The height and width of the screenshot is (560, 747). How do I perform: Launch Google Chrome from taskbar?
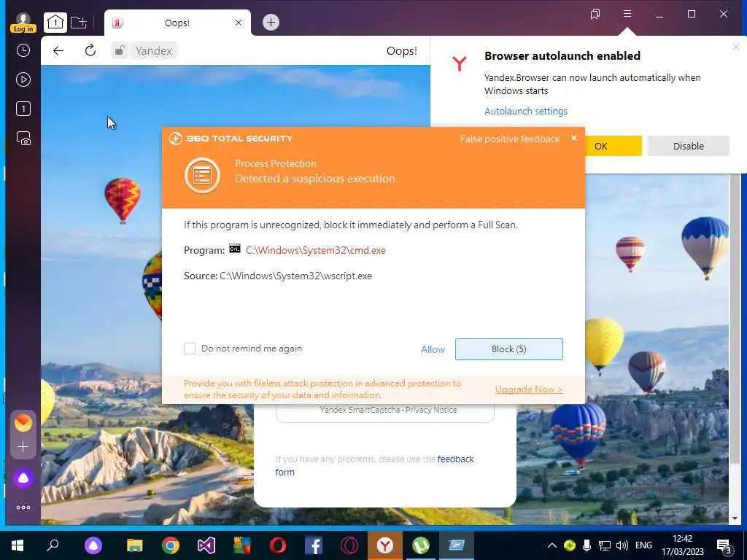(x=171, y=545)
